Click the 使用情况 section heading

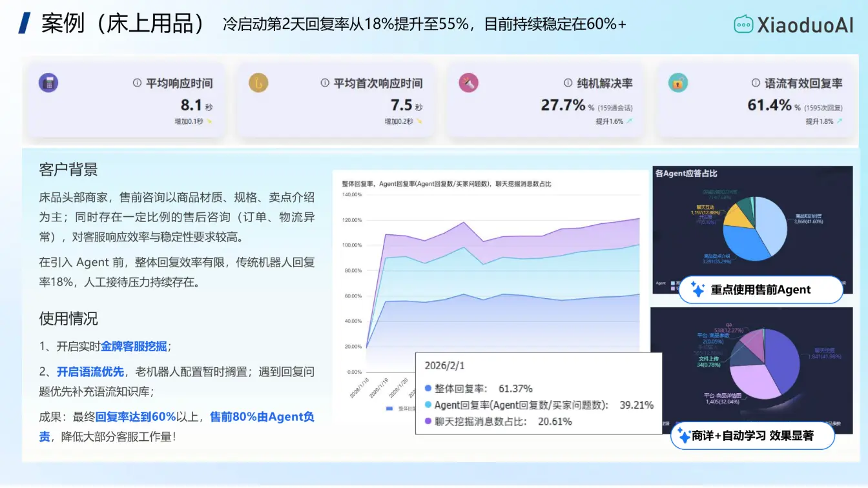pyautogui.click(x=68, y=319)
